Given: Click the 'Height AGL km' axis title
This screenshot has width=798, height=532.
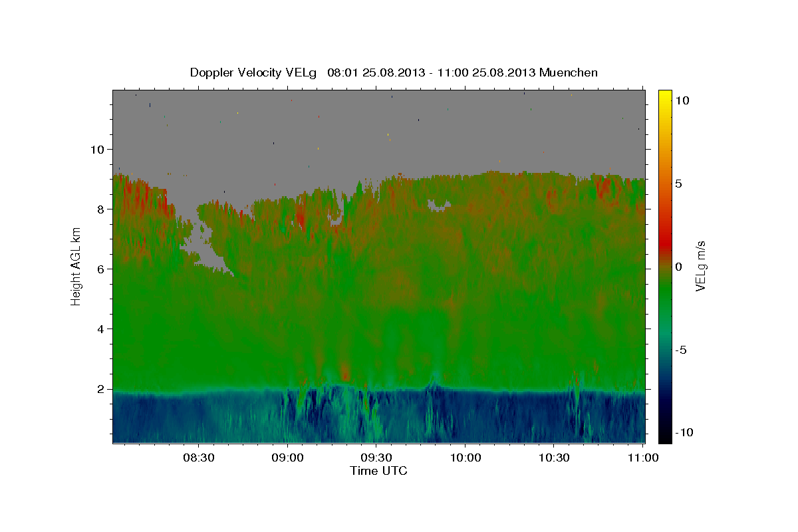Looking at the screenshot, I should coord(76,266).
